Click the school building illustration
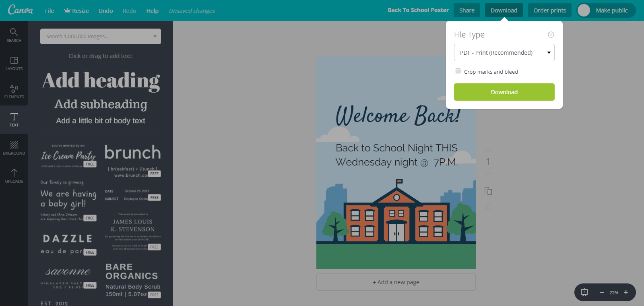This screenshot has height=306, width=644. [x=396, y=211]
